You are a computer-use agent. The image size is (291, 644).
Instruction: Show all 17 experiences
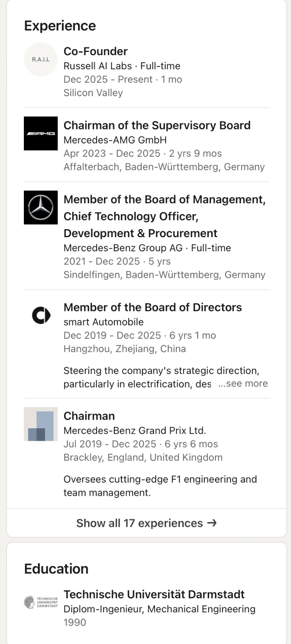pos(146,523)
